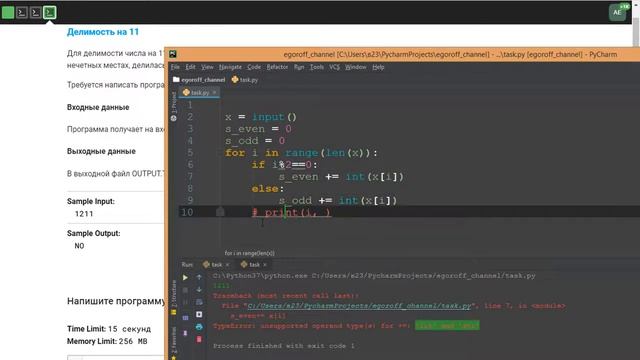
Task: Toggle the Pin Tab icon in Run panel
Action: click(x=185, y=333)
